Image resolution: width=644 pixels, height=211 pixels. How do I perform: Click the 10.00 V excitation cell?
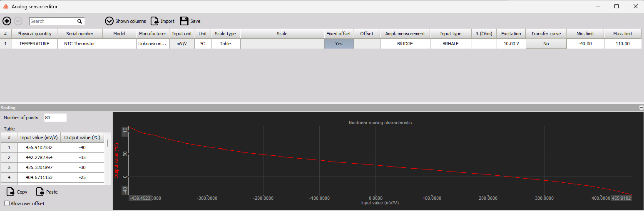tap(511, 44)
